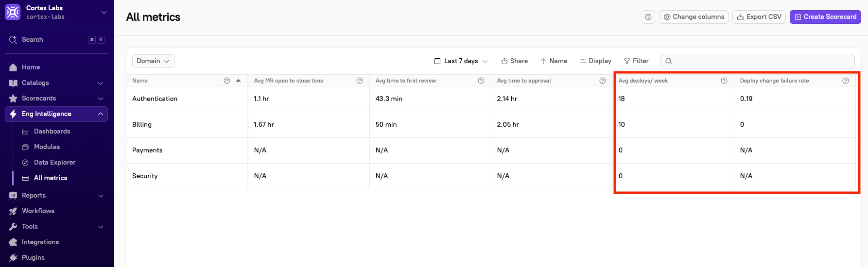Click the magnifier icon in table search
Viewport: 868px width, 267px height.
point(669,61)
